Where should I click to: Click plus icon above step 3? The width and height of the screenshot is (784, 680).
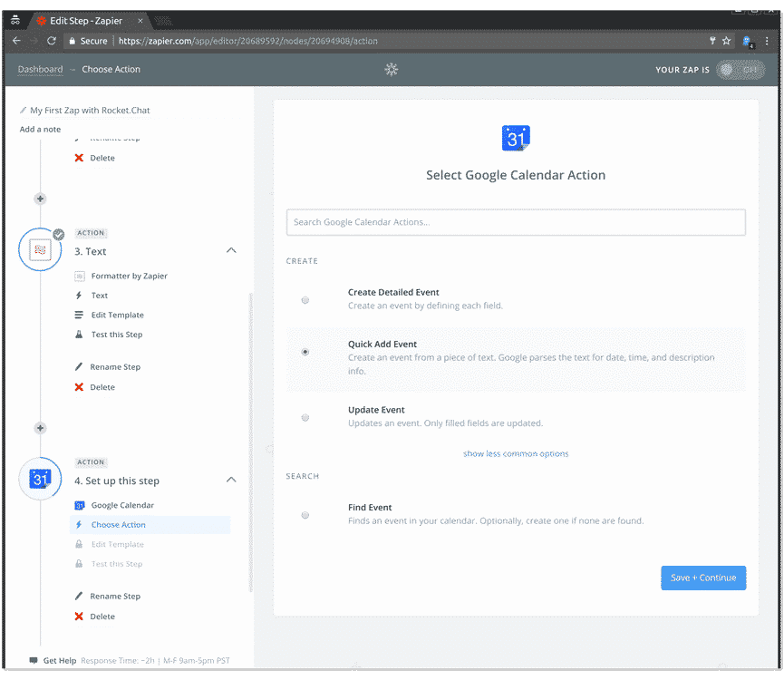click(x=40, y=199)
